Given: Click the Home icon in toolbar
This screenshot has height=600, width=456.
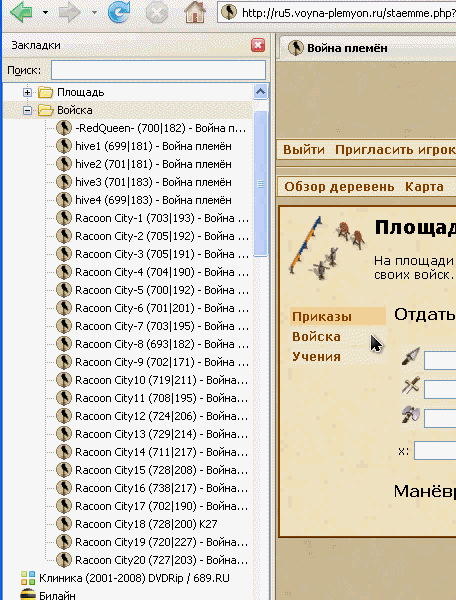Looking at the screenshot, I should point(195,12).
